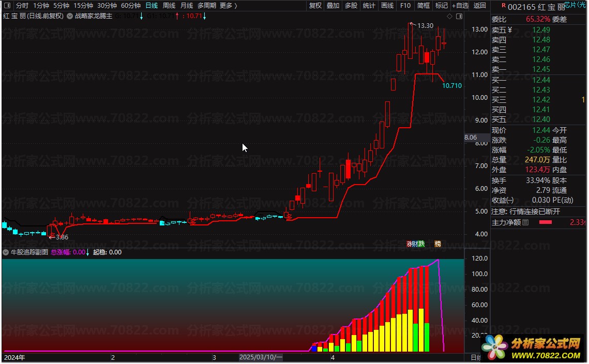Select the 60分钟 period
The width and height of the screenshot is (589, 364).
pyautogui.click(x=131, y=6)
